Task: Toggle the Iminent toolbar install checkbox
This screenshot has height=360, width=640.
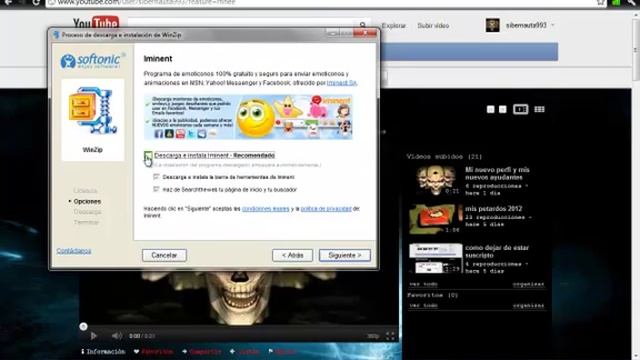Action: pos(156,177)
